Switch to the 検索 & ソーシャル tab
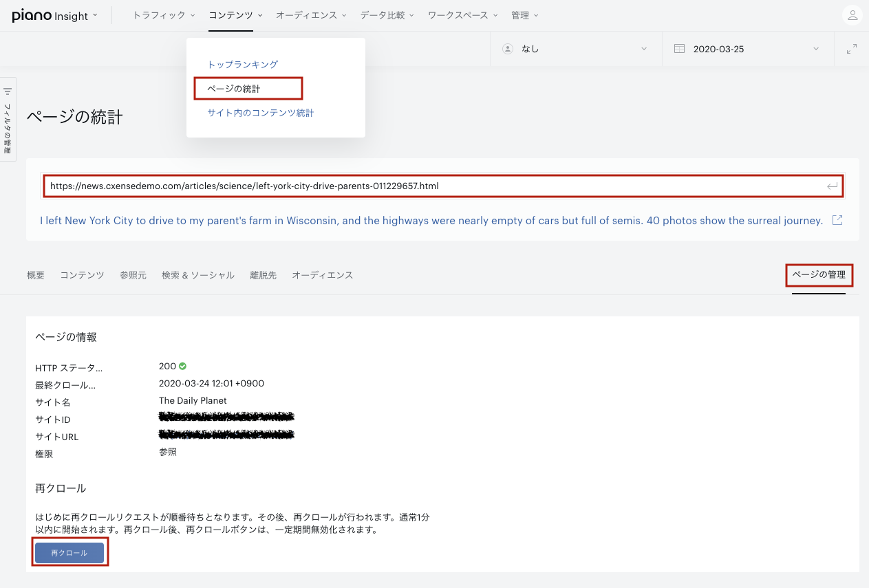This screenshot has height=588, width=869. click(x=198, y=275)
